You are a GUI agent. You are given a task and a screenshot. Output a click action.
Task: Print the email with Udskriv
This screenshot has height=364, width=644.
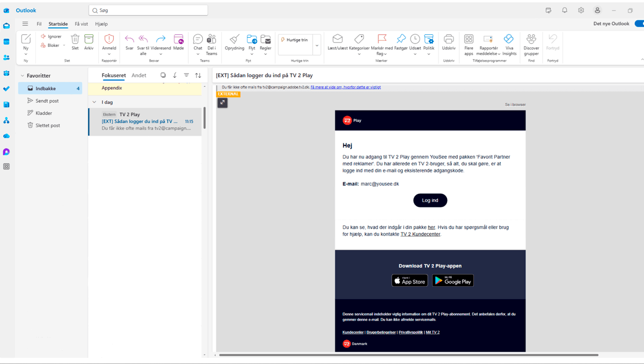coord(449,40)
